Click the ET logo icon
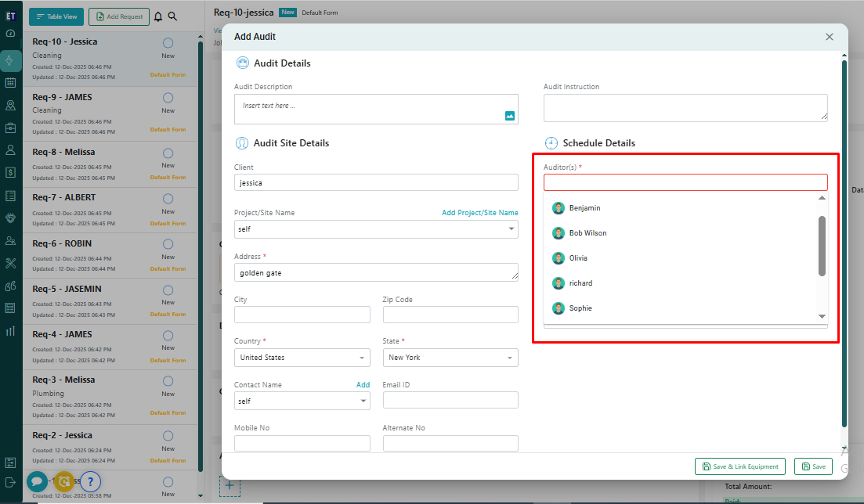The image size is (864, 504). pyautogui.click(x=10, y=14)
